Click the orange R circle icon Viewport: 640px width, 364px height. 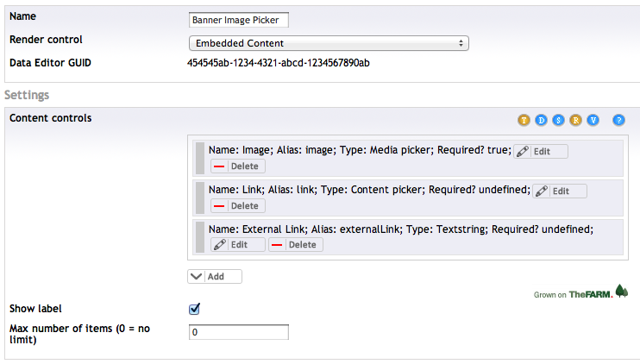coord(575,120)
